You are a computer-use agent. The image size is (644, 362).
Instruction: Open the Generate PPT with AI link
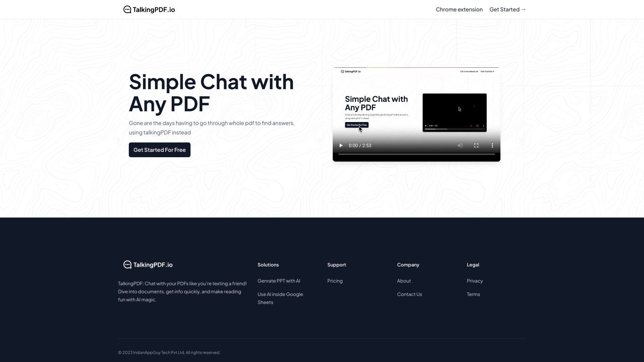279,281
